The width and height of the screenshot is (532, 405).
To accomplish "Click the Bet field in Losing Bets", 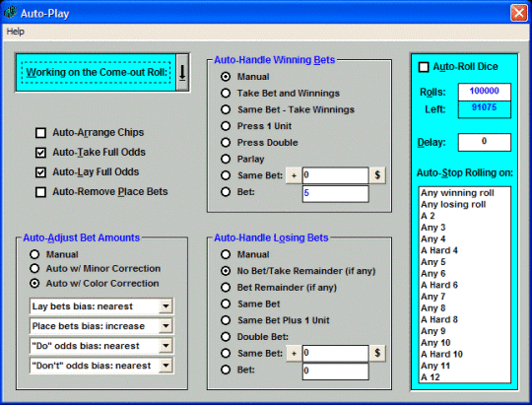I will (335, 371).
